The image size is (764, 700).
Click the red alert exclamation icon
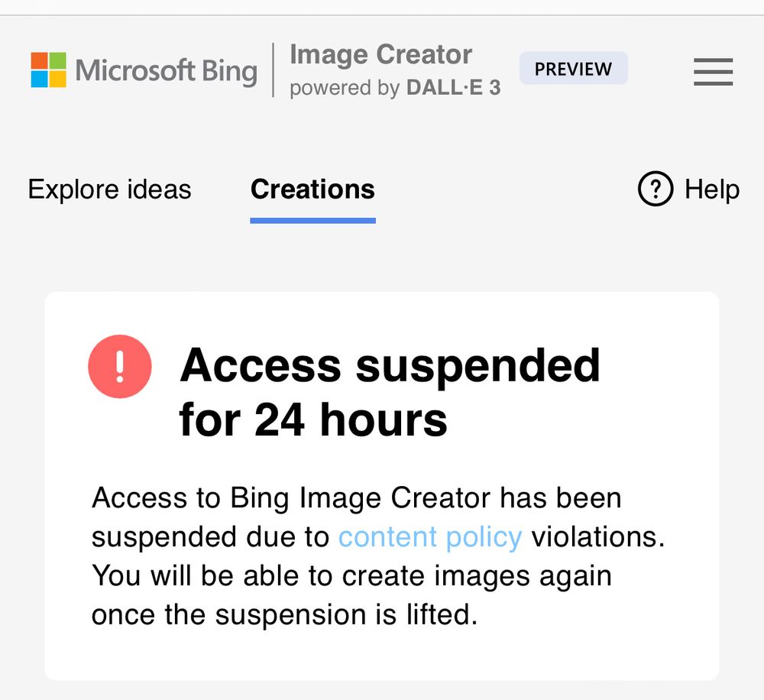120,367
